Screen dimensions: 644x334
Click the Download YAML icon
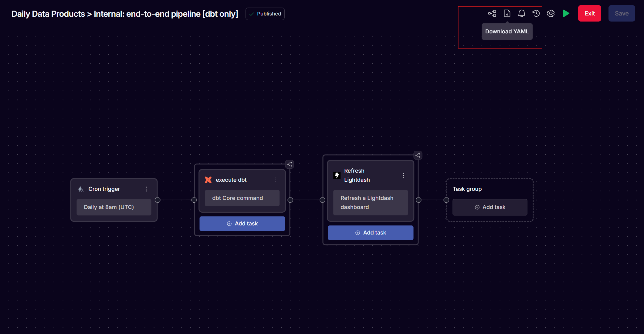[x=507, y=13]
